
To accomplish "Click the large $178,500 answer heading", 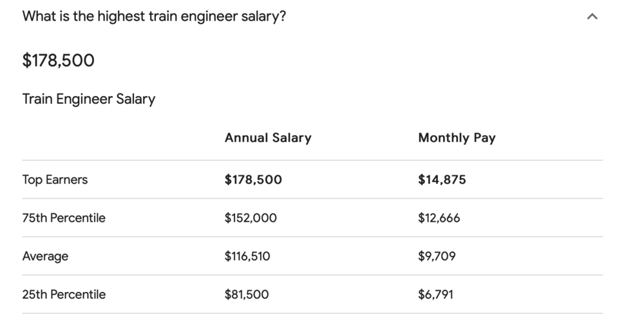I will [x=59, y=61].
